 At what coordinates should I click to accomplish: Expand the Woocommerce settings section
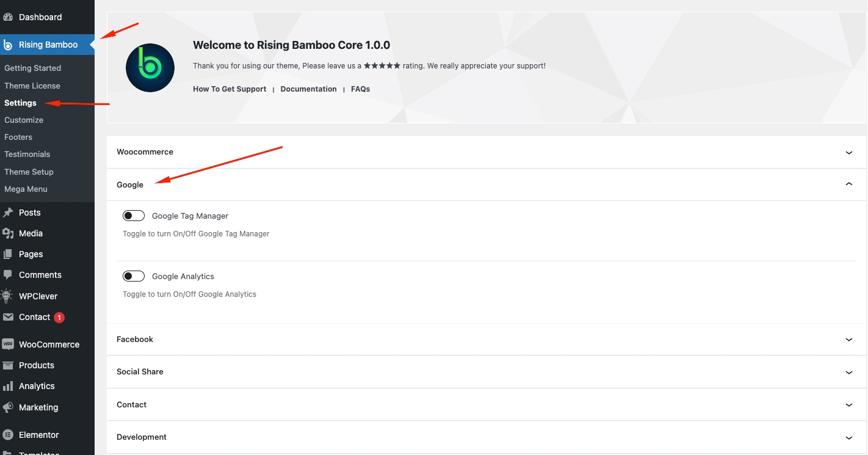tap(848, 152)
